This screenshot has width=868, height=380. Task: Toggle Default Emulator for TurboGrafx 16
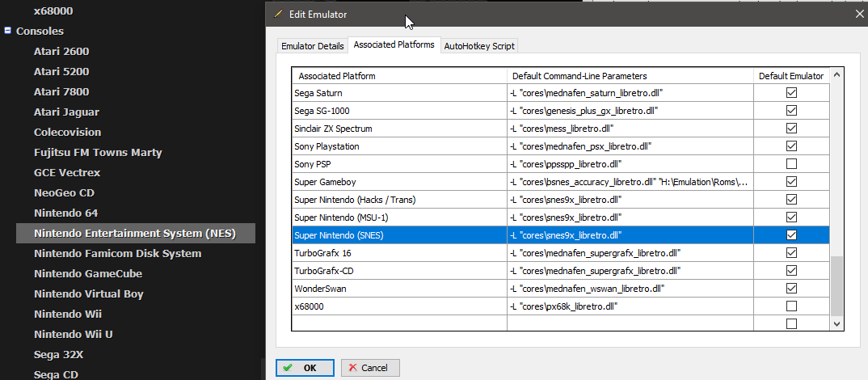791,252
